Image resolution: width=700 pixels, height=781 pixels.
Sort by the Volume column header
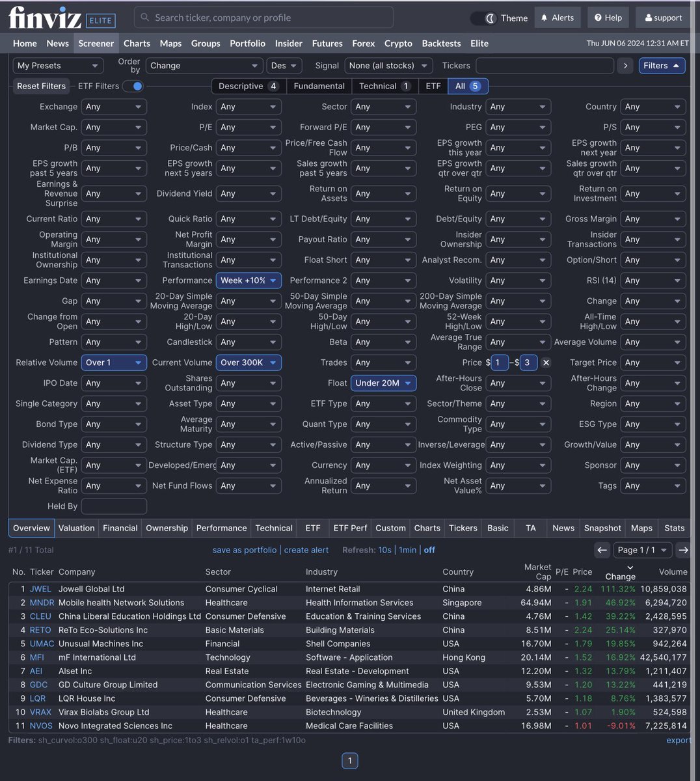pos(673,571)
